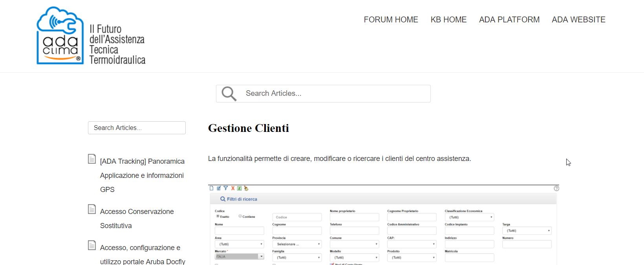This screenshot has width=644, height=265.
Task: Click document icon beside ADA Tracking Panoramica article
Action: [x=92, y=159]
